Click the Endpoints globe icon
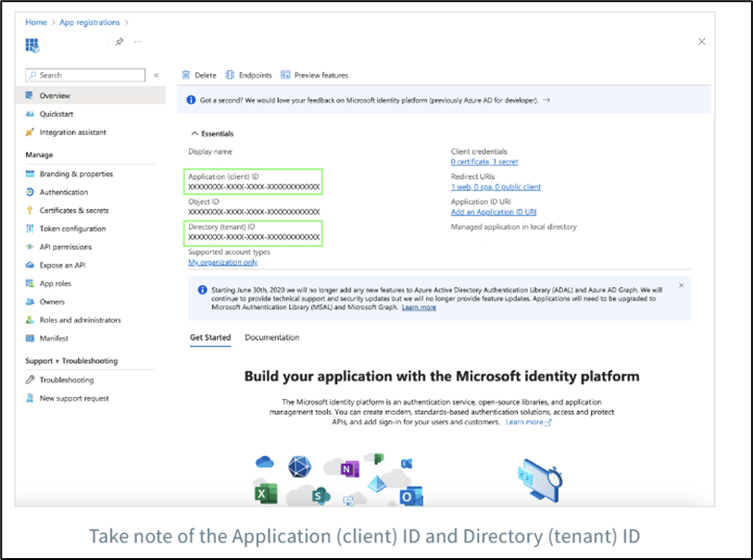This screenshot has width=753, height=560. pyautogui.click(x=230, y=75)
